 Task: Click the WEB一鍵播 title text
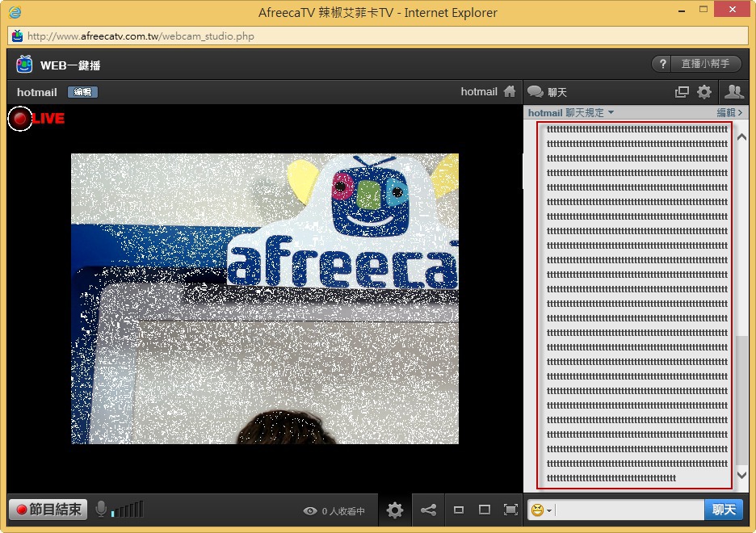pos(70,65)
